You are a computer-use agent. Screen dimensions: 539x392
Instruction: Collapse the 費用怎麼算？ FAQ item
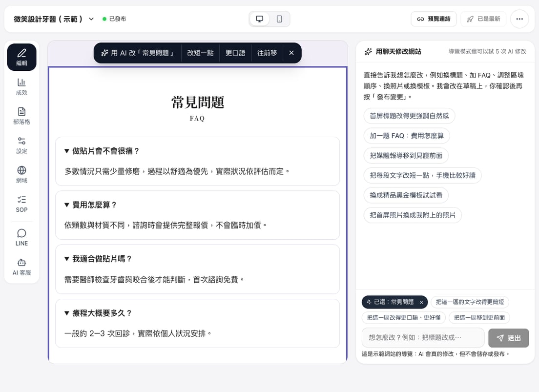90,205
